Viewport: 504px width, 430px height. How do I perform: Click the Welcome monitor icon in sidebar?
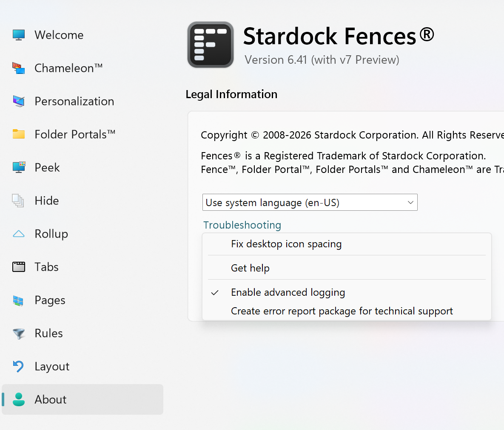[x=19, y=35]
